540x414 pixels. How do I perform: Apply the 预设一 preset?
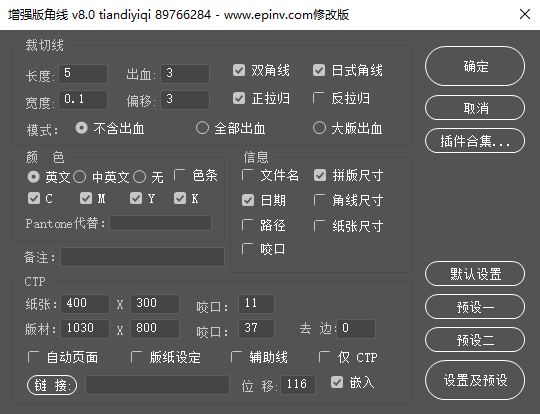(x=475, y=307)
